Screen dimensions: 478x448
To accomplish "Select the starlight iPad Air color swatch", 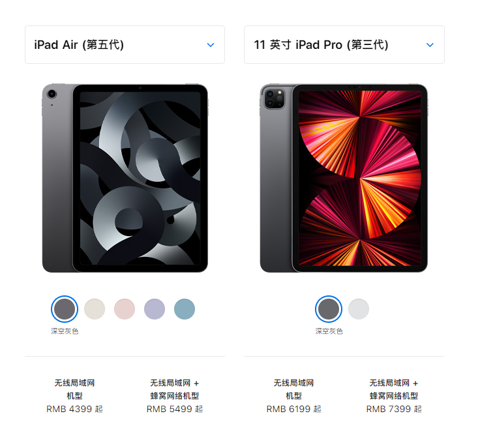I will point(95,309).
